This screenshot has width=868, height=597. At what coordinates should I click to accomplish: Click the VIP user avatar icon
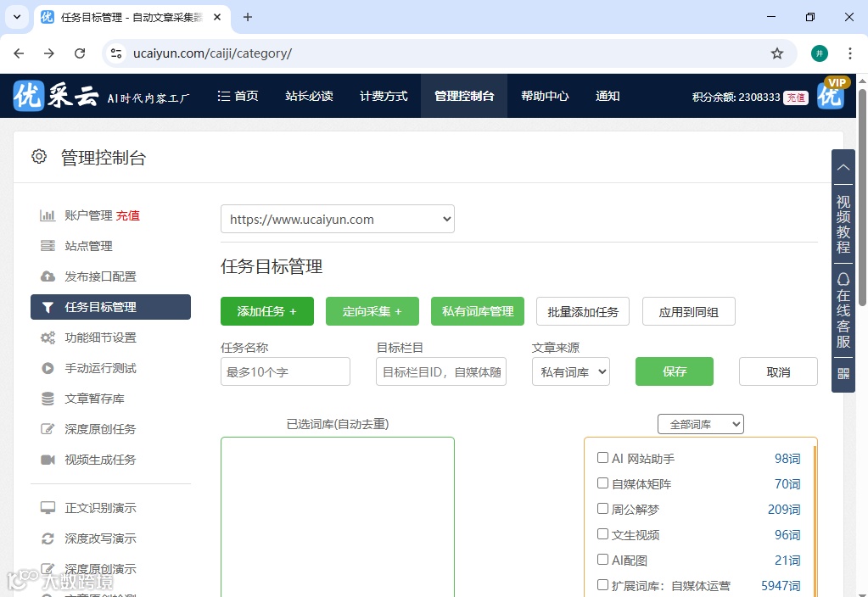[831, 94]
